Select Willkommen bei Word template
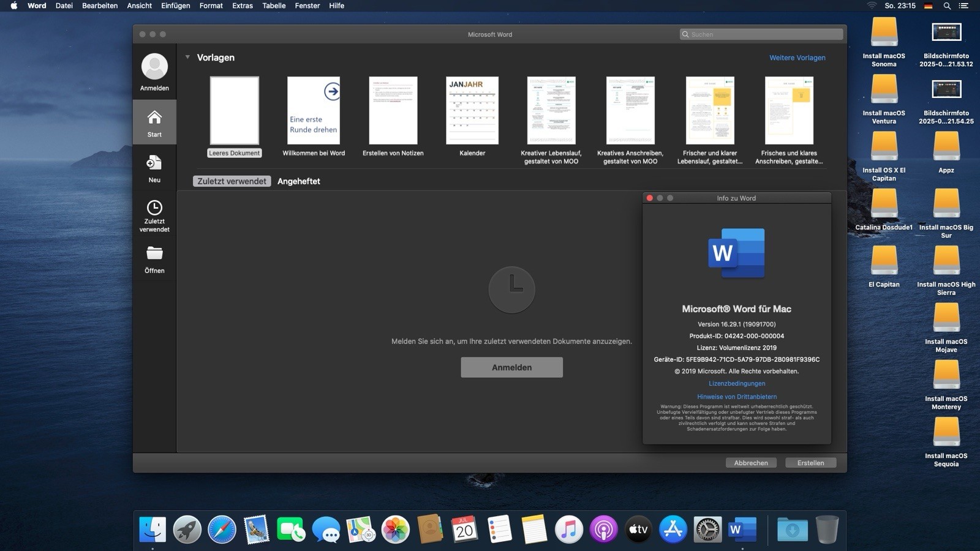The height and width of the screenshot is (551, 980). point(314,110)
